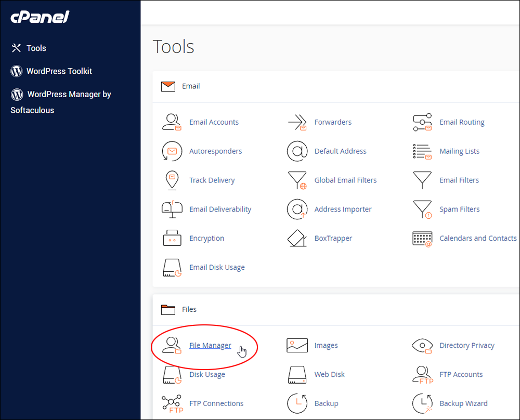The image size is (520, 420).
Task: Open the Address Importer link
Action: point(343,209)
